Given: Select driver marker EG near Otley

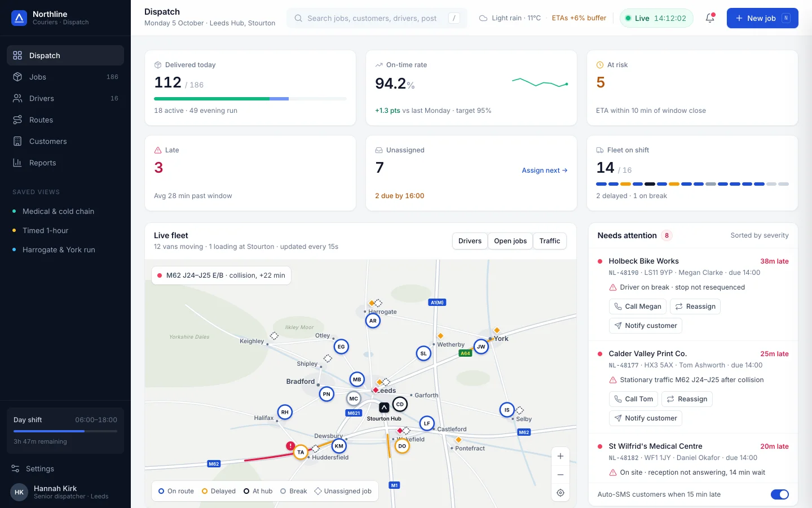Looking at the screenshot, I should tap(341, 347).
